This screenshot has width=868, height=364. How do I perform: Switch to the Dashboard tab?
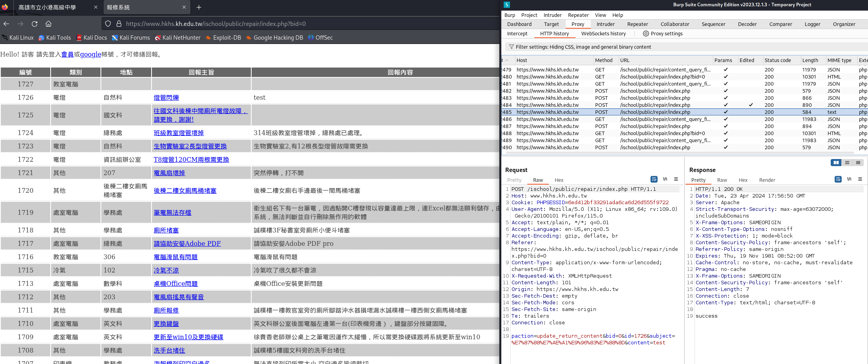[x=519, y=24]
